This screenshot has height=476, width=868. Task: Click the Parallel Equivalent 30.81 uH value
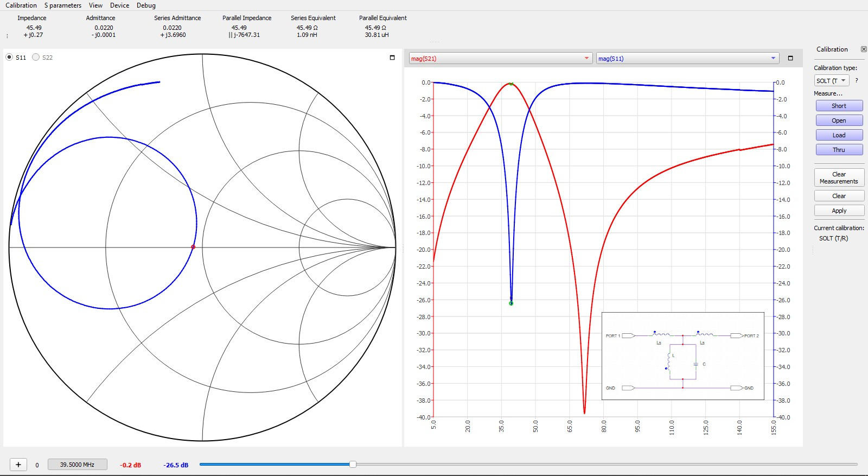pyautogui.click(x=376, y=35)
